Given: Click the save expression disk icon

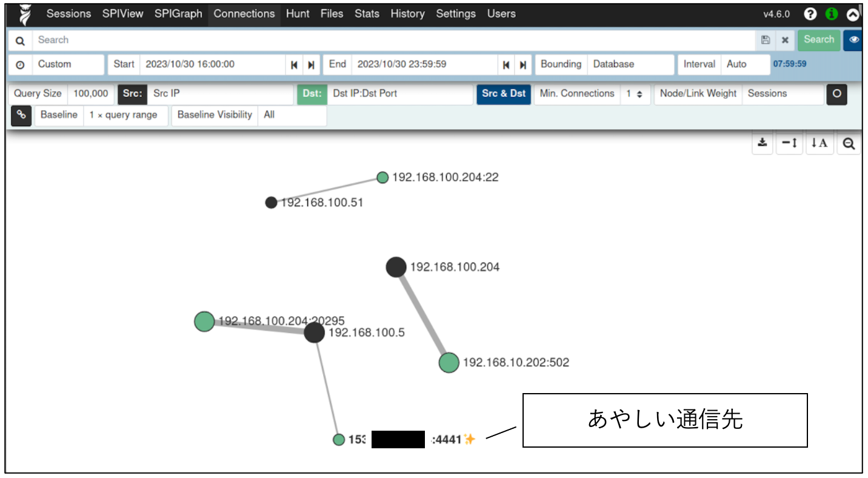Looking at the screenshot, I should 766,40.
